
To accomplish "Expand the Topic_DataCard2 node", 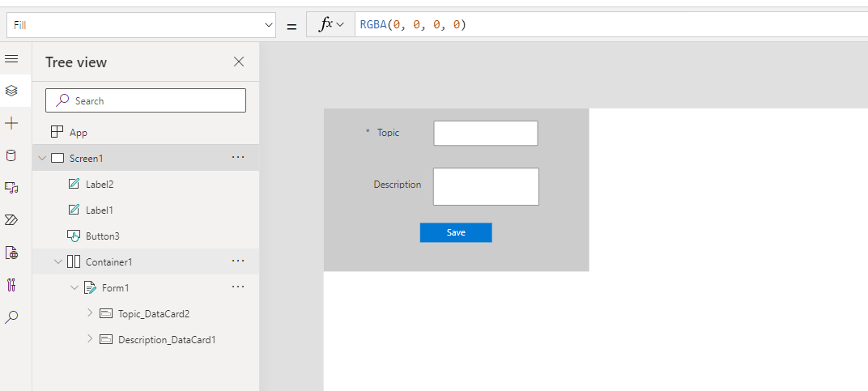I will click(90, 312).
